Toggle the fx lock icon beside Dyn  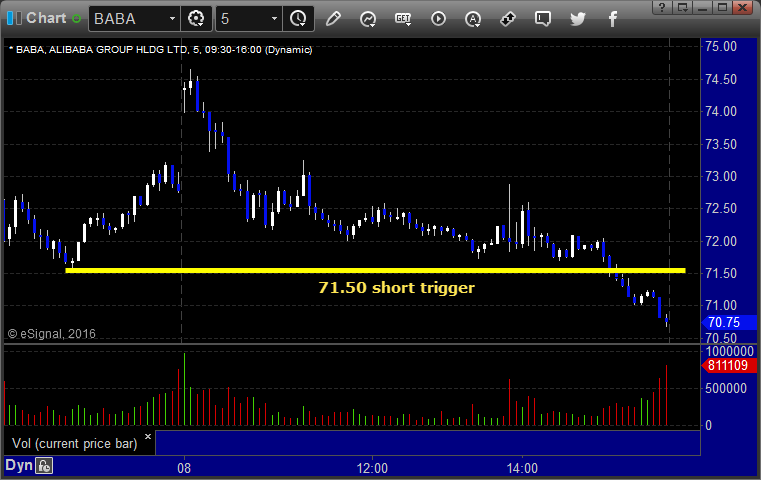click(44, 466)
